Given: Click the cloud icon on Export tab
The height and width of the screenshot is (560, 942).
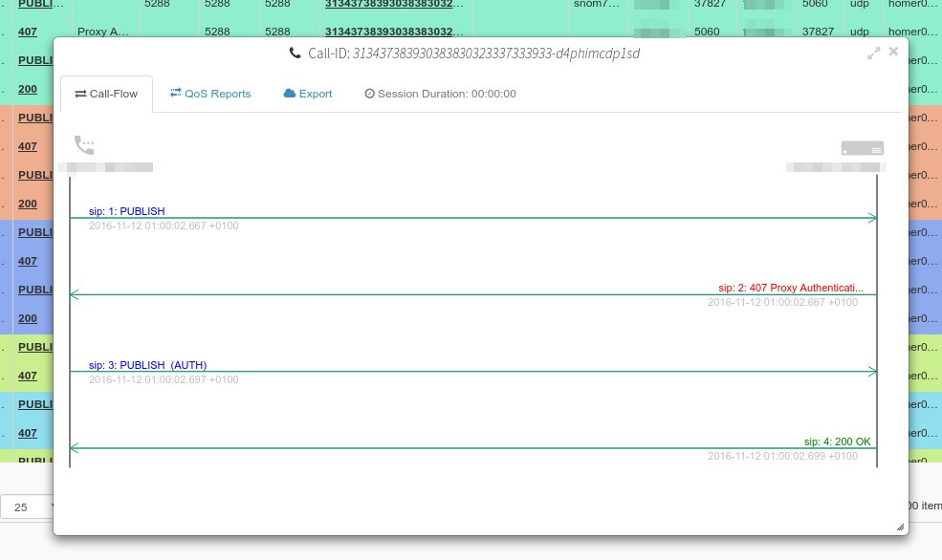Looking at the screenshot, I should pyautogui.click(x=290, y=94).
